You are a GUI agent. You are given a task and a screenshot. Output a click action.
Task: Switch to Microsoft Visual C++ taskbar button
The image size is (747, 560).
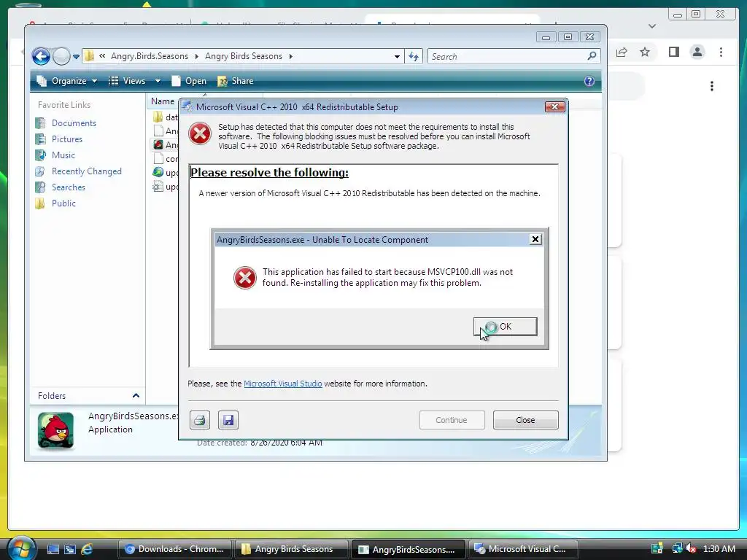click(x=523, y=549)
